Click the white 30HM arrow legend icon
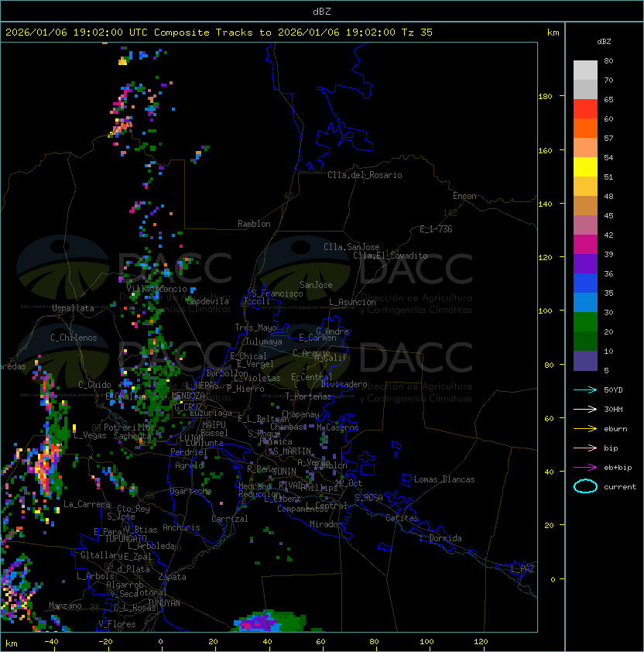 585,409
